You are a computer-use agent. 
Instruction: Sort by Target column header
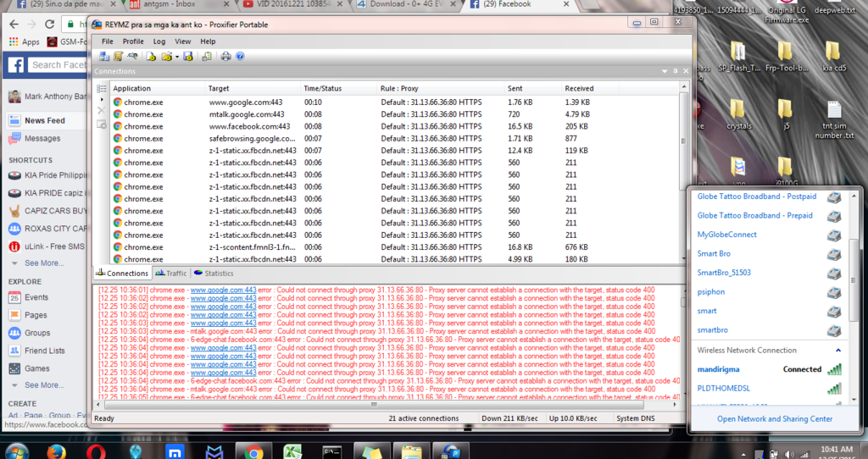point(252,88)
